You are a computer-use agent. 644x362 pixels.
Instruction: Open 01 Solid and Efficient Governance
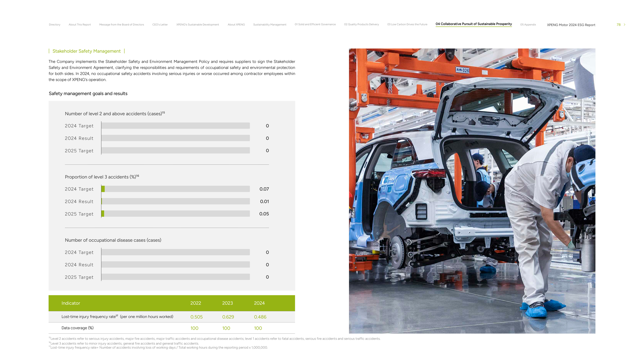[x=315, y=24]
